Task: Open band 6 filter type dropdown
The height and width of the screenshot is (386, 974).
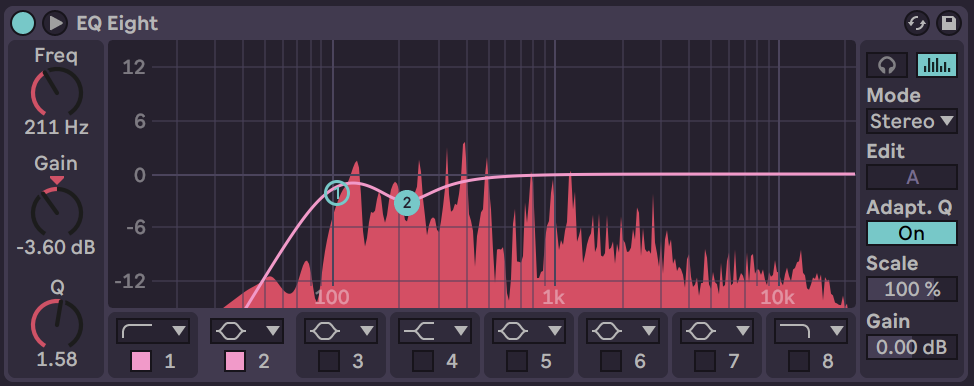Action: 623,331
